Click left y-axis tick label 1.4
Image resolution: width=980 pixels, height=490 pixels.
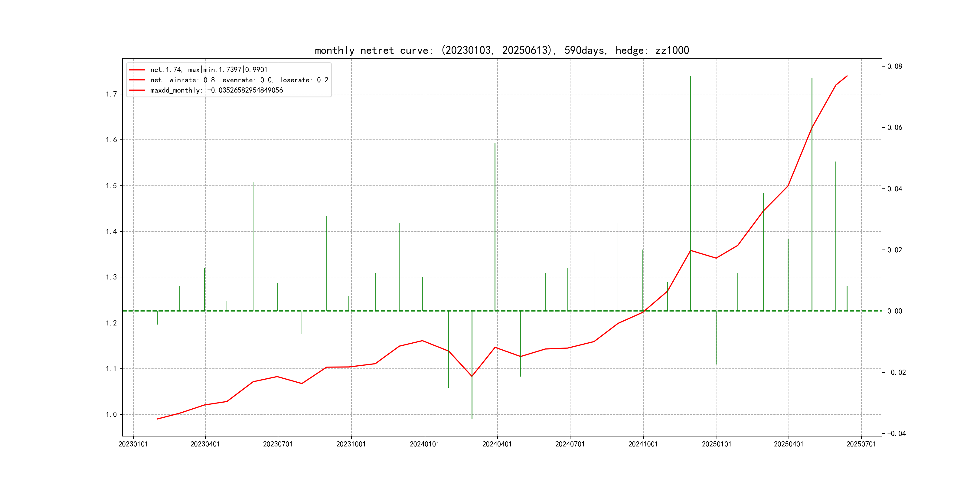click(111, 231)
